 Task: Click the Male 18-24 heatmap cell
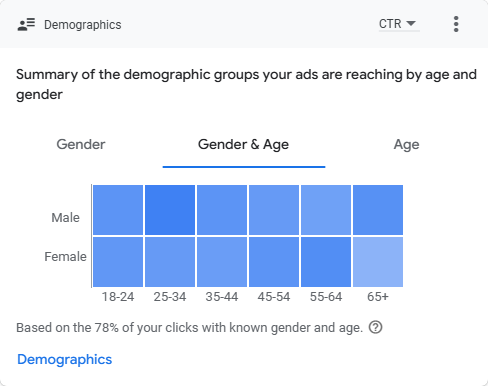pyautogui.click(x=118, y=210)
